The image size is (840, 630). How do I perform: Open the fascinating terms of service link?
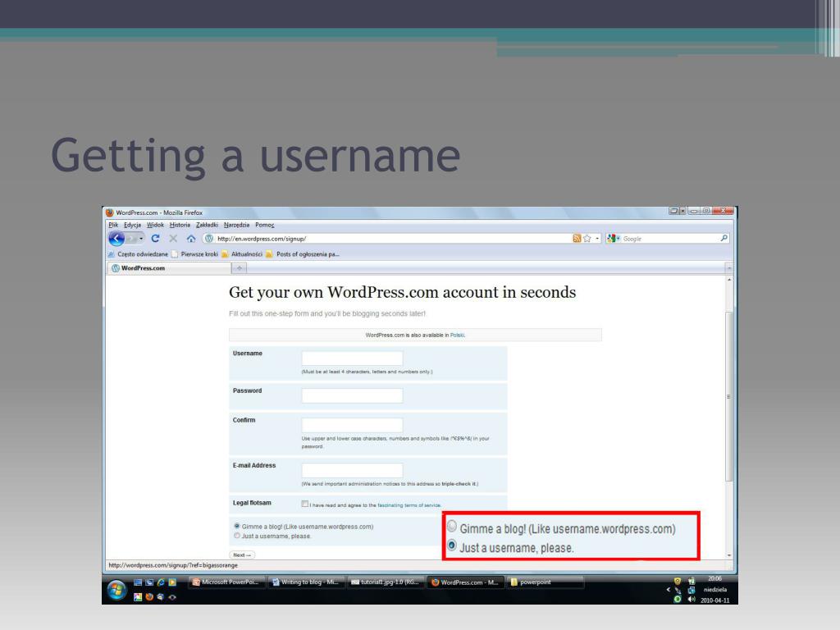point(409,505)
